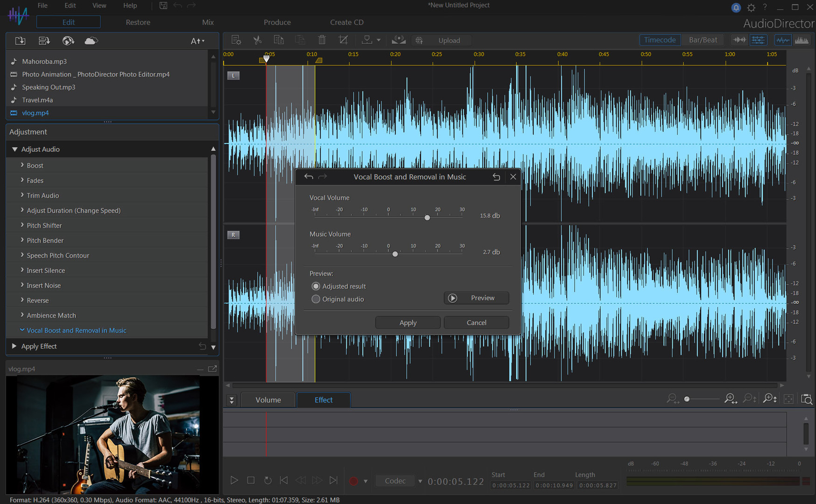The width and height of the screenshot is (816, 504).
Task: Select the Adjusted result preview option
Action: pyautogui.click(x=316, y=286)
